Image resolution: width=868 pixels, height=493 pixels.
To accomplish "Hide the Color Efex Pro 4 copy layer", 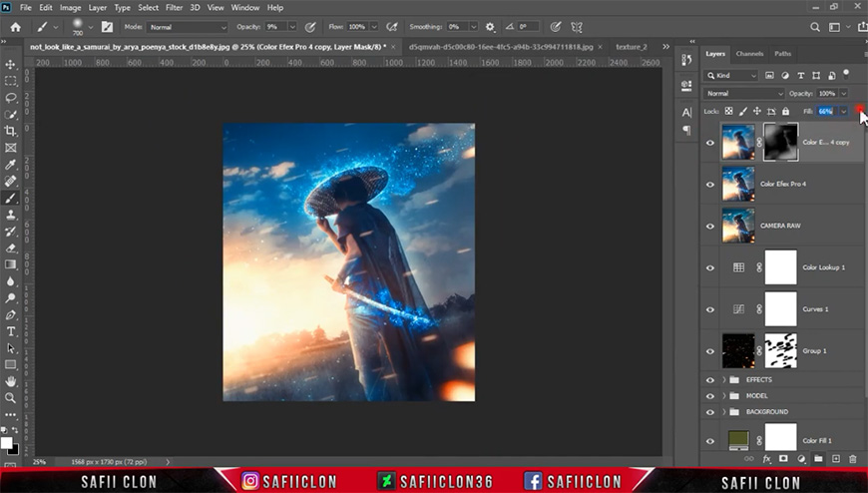I will click(710, 143).
